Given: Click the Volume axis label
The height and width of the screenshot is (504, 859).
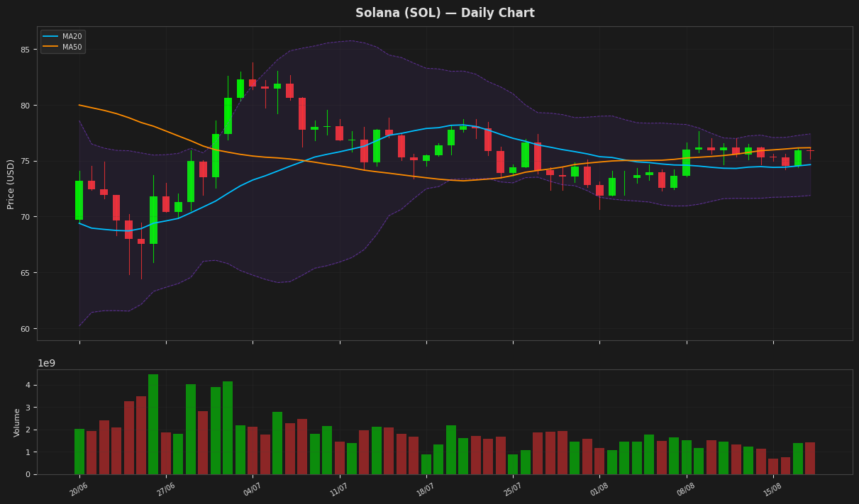Looking at the screenshot, I should [x=18, y=422].
